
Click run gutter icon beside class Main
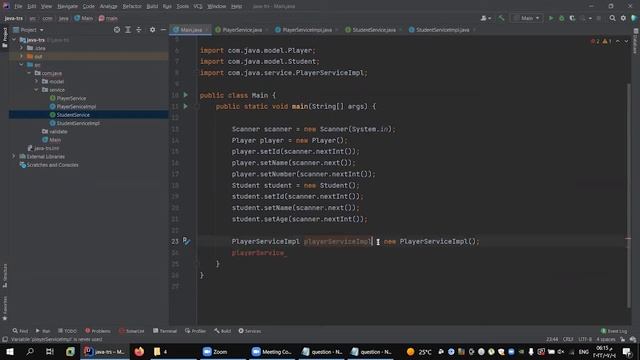point(186,95)
